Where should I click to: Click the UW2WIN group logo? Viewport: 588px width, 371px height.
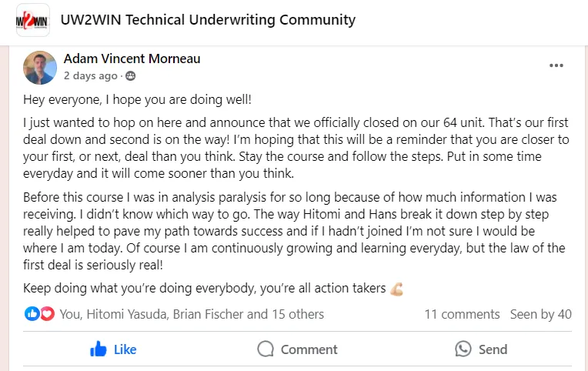(x=33, y=20)
